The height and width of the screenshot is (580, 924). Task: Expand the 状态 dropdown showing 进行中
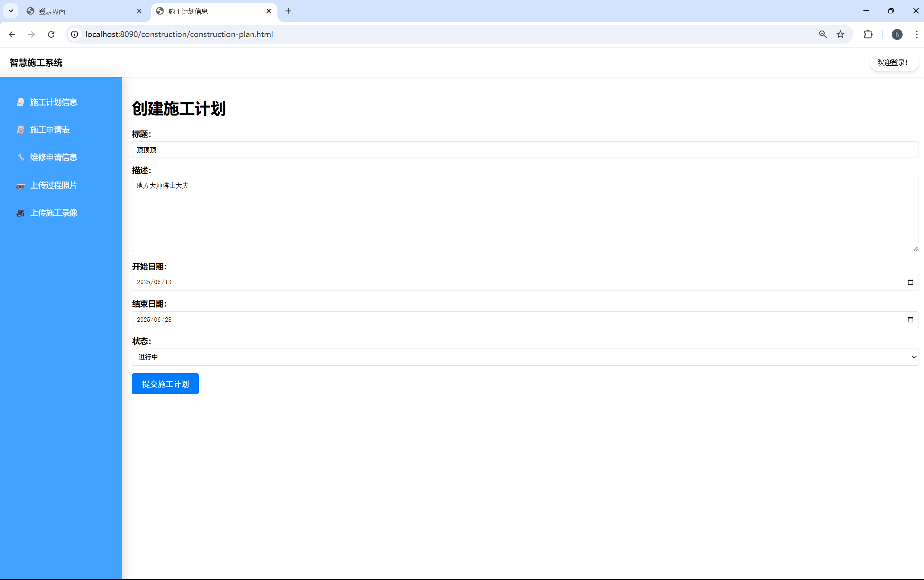point(525,357)
